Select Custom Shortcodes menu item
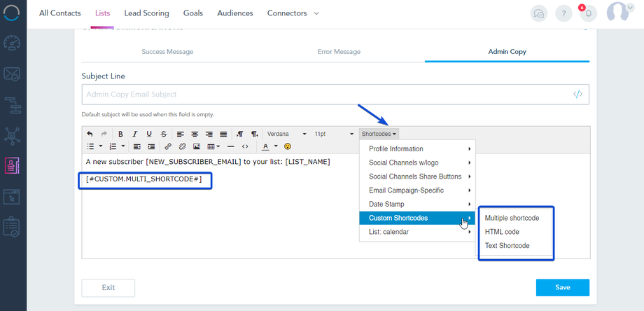 (417, 218)
